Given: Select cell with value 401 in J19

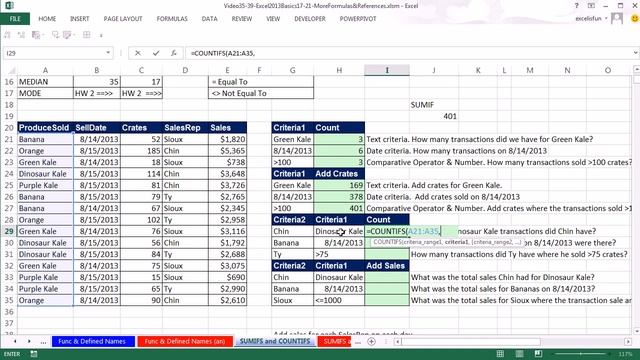Looking at the screenshot, I should 433,116.
